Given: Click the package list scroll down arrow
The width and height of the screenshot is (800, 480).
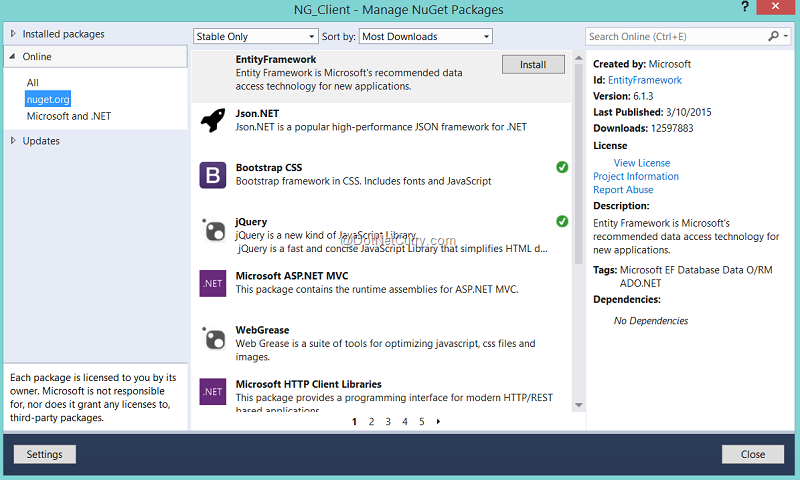Looking at the screenshot, I should (579, 405).
